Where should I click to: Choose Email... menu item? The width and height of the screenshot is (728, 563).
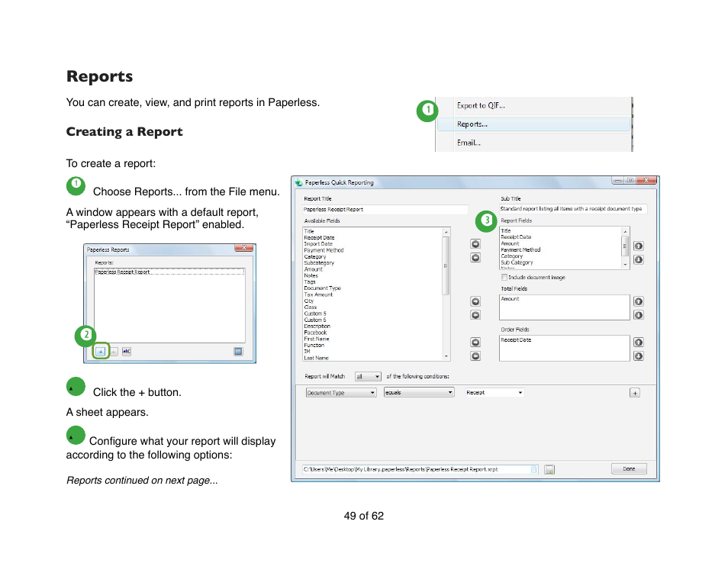tap(469, 143)
